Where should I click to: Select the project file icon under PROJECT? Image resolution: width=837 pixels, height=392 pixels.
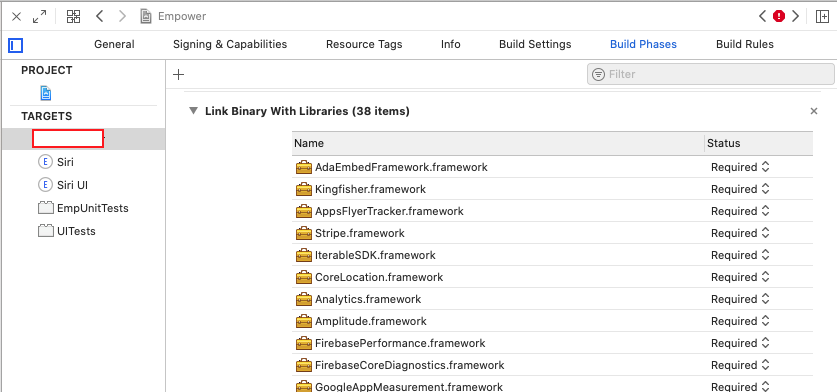(46, 93)
